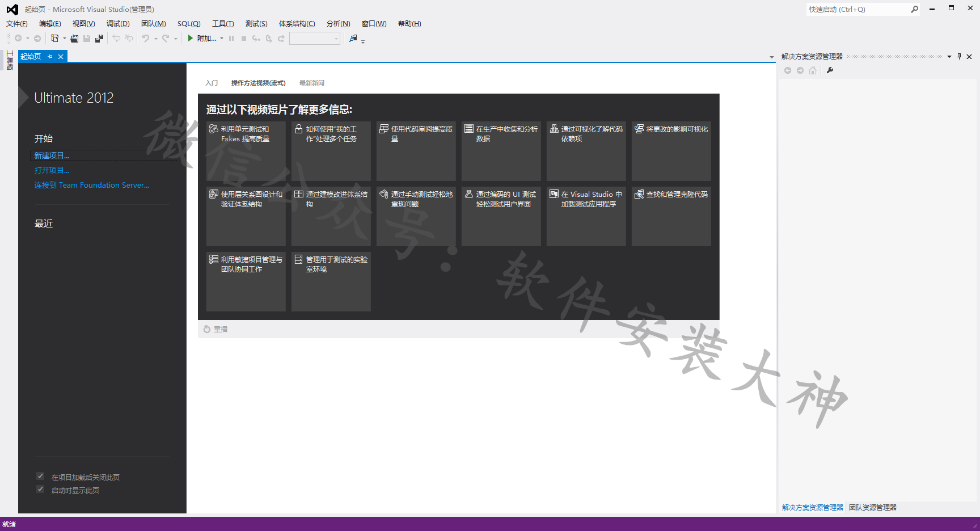Image resolution: width=980 pixels, height=531 pixels.
Task: Open video tile 使用代码审阅提高质量
Action: pos(416,151)
